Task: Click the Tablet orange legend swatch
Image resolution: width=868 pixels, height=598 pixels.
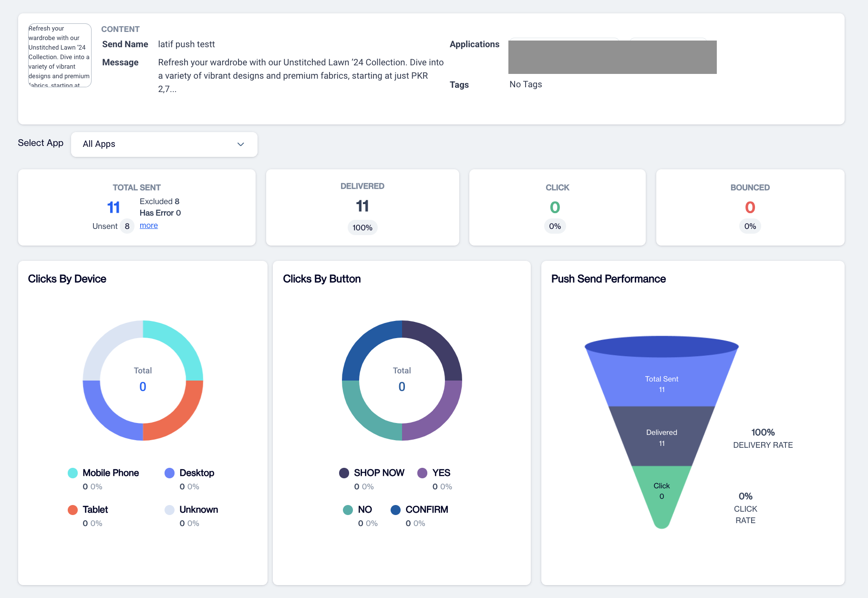Action: pos(72,510)
